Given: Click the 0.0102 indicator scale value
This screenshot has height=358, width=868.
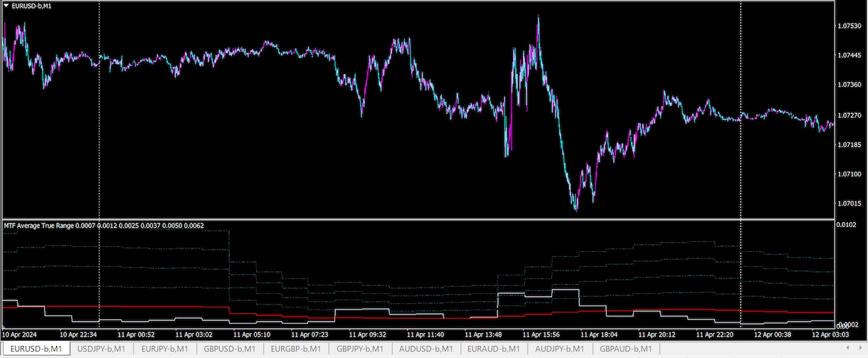Looking at the screenshot, I should tap(847, 225).
